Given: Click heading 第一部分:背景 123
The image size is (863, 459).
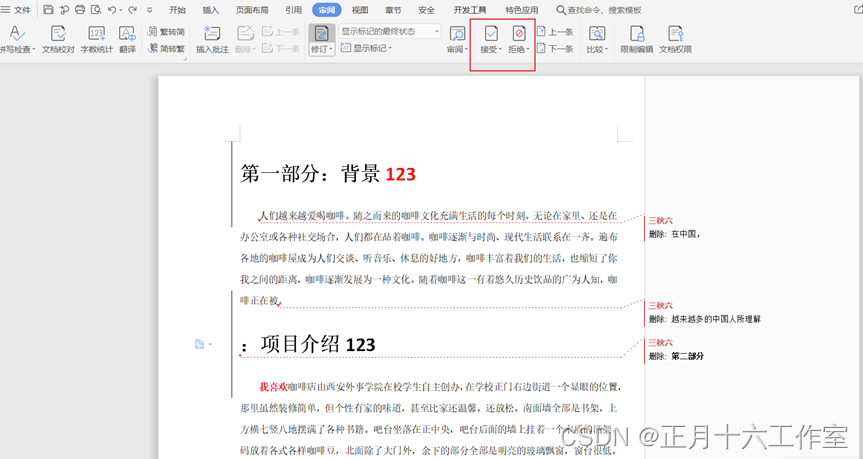Looking at the screenshot, I should (328, 174).
